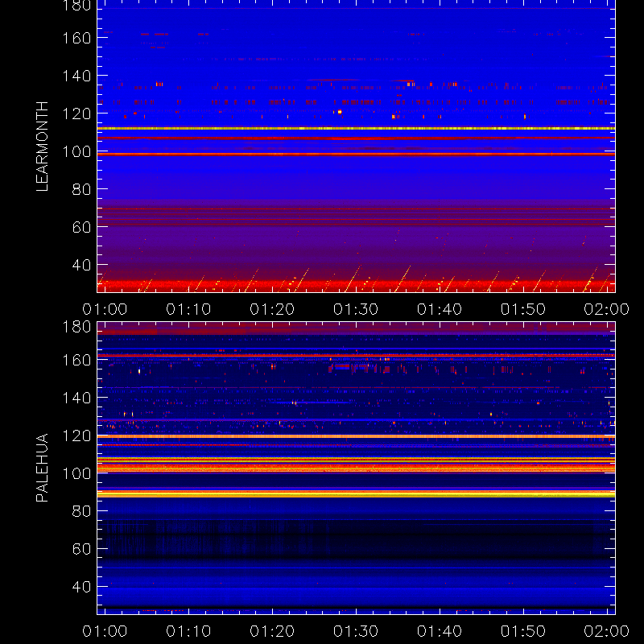Click 01:00 under the PALEHUA plot

point(105,631)
